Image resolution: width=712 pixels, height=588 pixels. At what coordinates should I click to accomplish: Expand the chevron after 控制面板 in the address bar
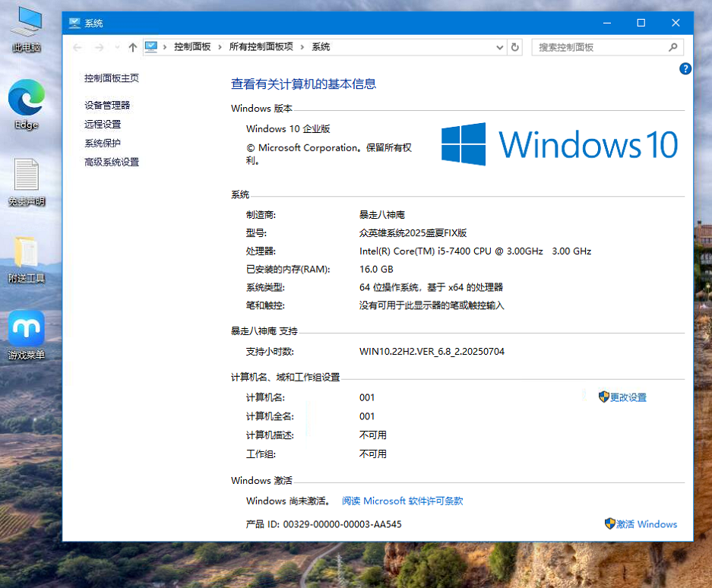click(x=220, y=47)
